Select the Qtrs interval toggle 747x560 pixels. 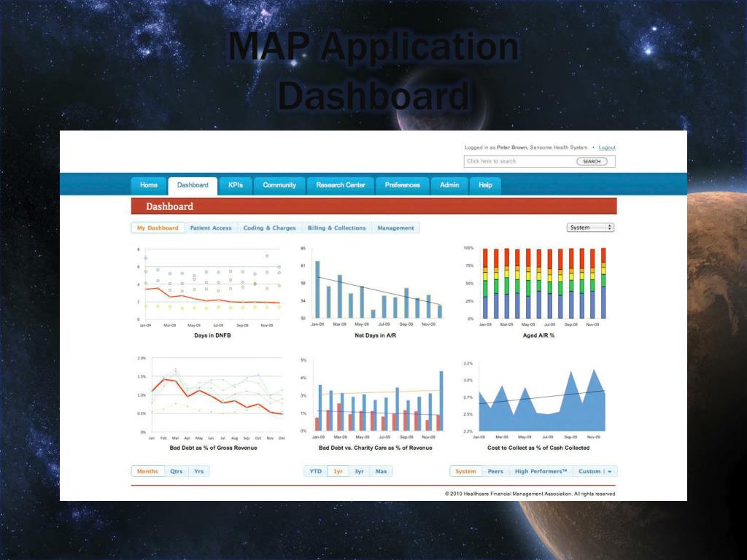(177, 472)
